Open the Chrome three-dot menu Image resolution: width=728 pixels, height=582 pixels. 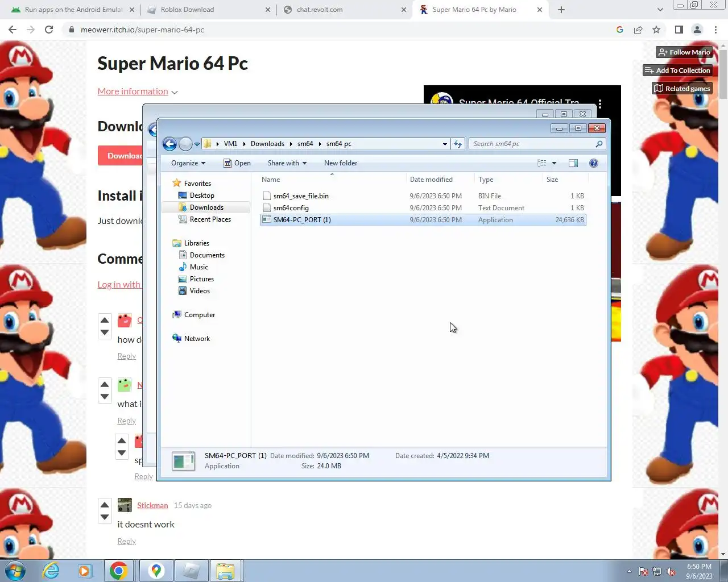click(716, 30)
